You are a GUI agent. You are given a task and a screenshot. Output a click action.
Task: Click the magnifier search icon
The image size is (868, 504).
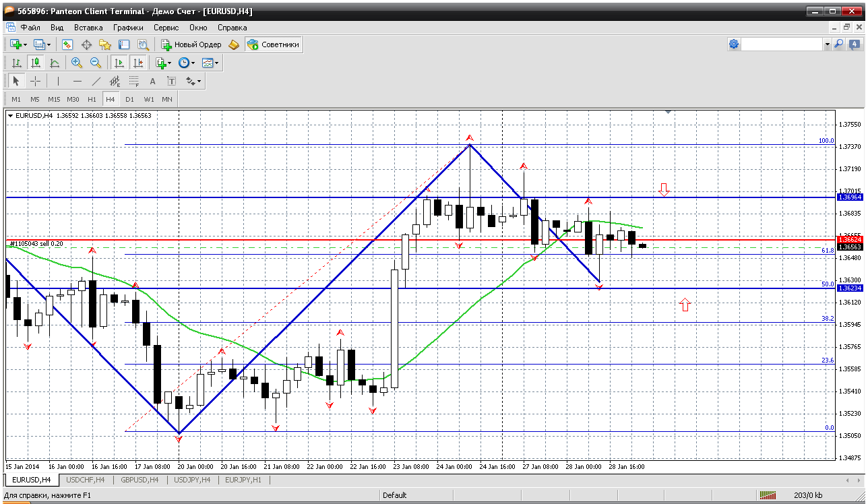(x=839, y=44)
